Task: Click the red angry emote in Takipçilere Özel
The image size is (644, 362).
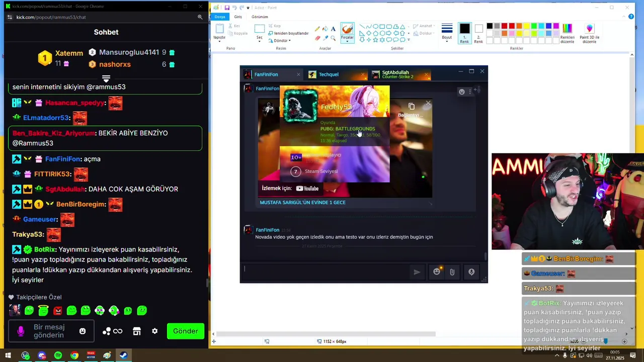Action: [57, 311]
